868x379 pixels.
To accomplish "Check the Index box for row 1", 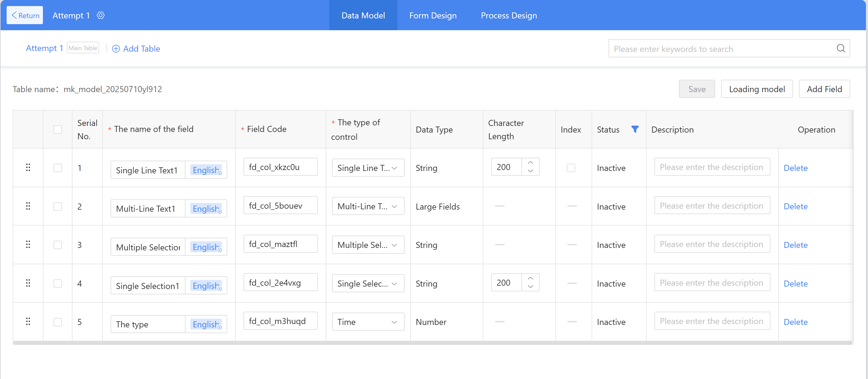I will pyautogui.click(x=570, y=168).
